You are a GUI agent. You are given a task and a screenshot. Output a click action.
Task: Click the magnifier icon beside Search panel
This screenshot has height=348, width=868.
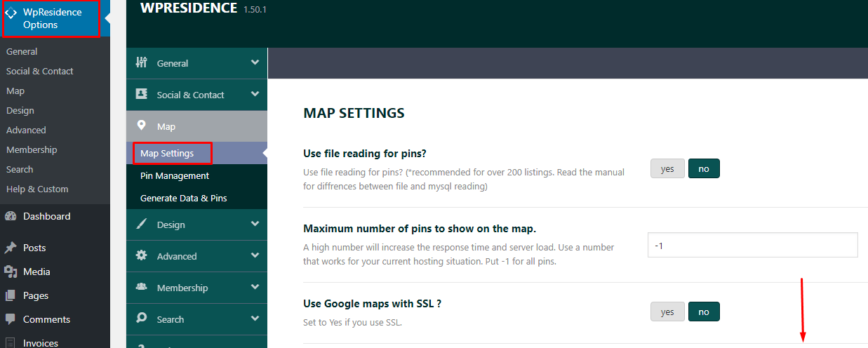(141, 319)
